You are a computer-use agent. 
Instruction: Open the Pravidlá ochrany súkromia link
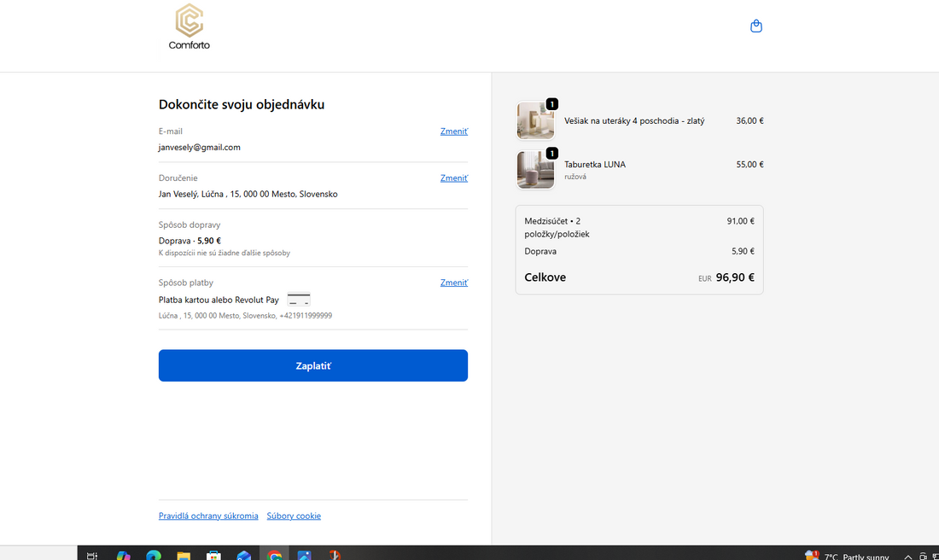pos(208,516)
